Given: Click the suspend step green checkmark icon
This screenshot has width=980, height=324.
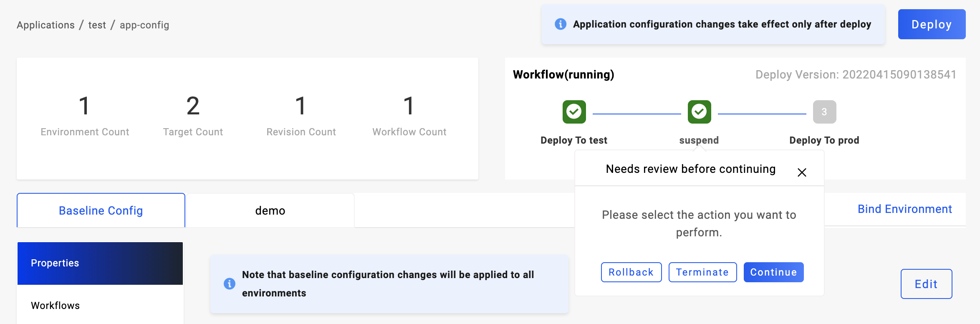Looking at the screenshot, I should [699, 112].
